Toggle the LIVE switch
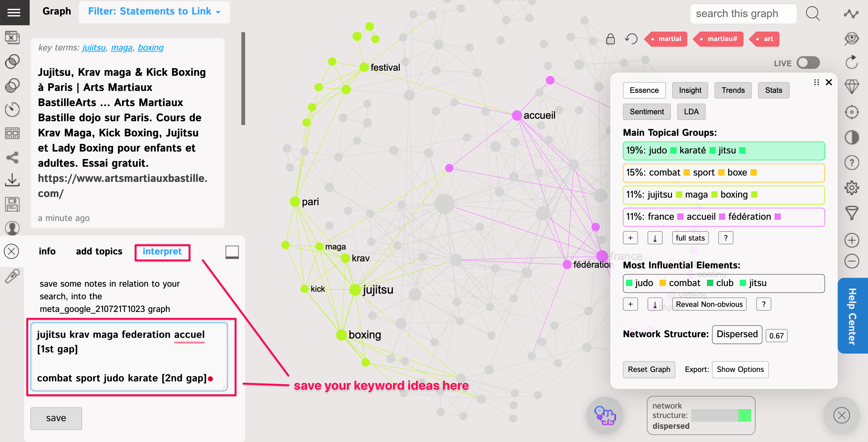 point(808,63)
